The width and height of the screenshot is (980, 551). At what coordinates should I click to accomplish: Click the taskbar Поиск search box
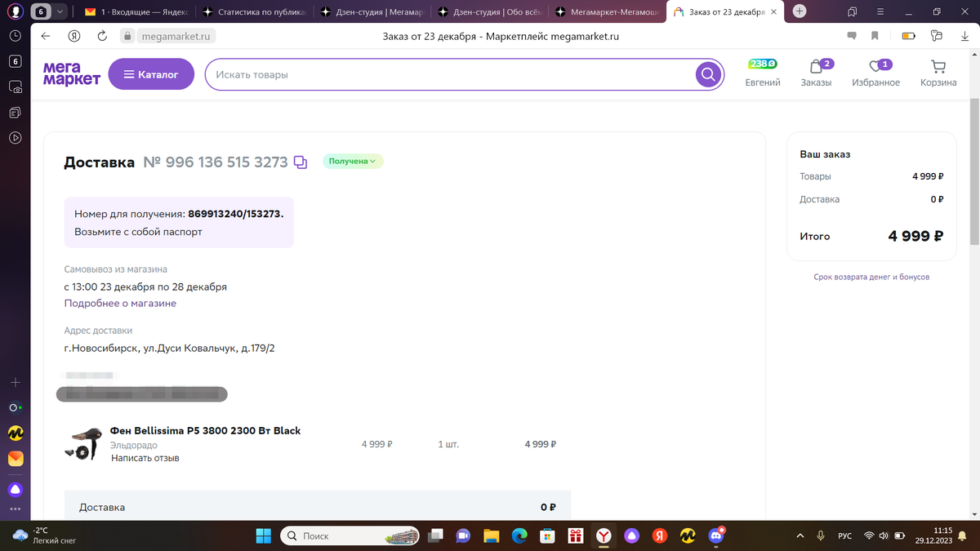point(350,535)
